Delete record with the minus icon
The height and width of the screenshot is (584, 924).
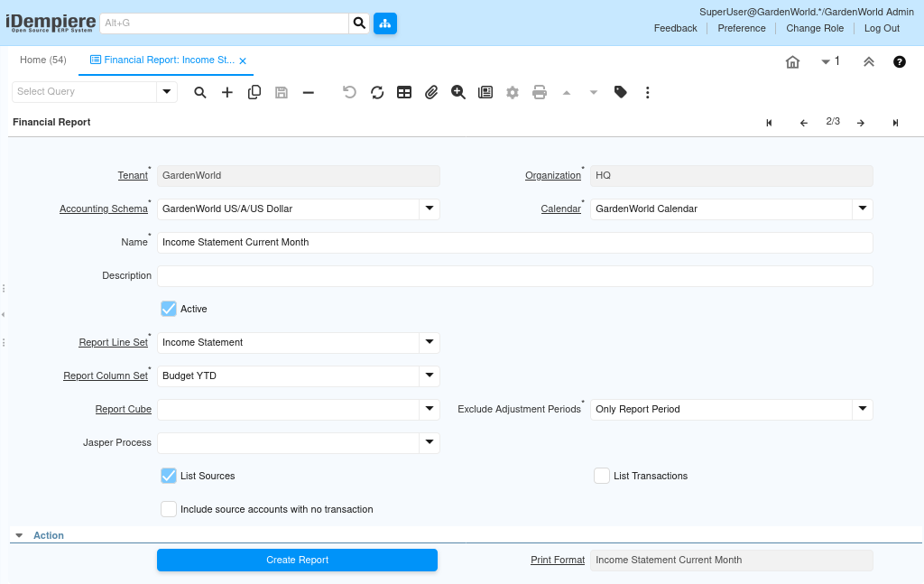point(309,92)
